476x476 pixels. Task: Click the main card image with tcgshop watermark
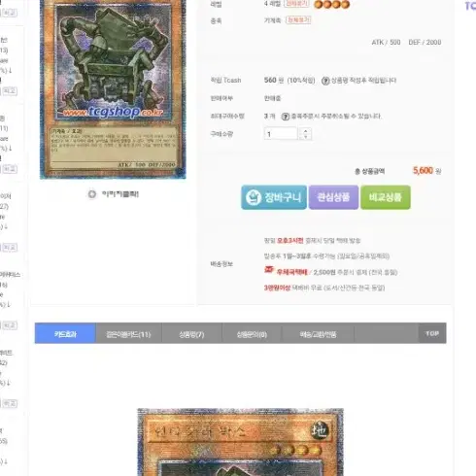(x=113, y=89)
